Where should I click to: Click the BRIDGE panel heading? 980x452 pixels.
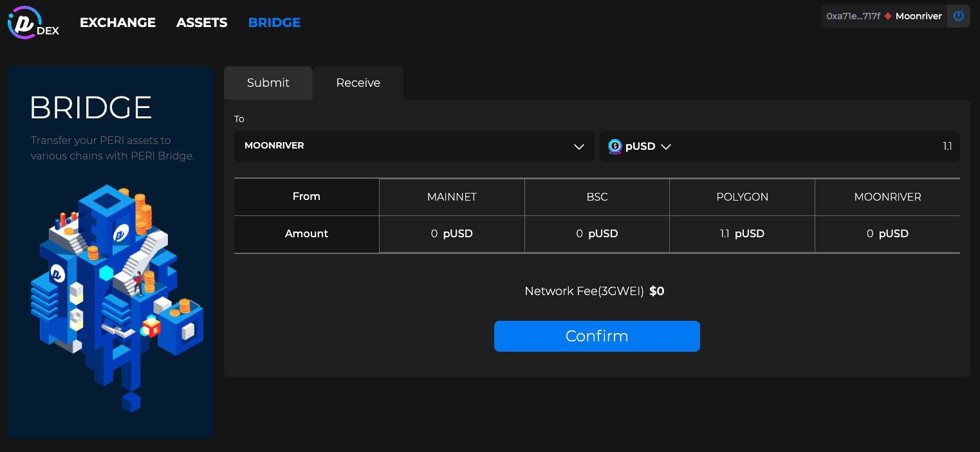tap(91, 108)
